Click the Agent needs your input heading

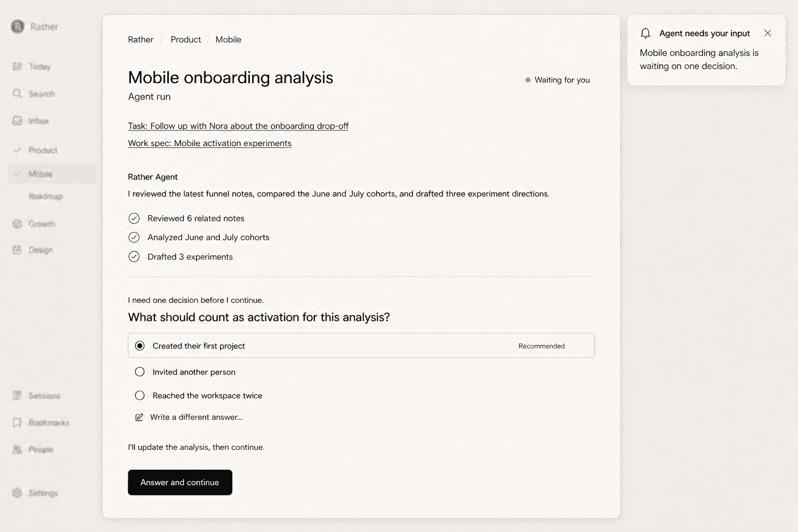(x=704, y=33)
